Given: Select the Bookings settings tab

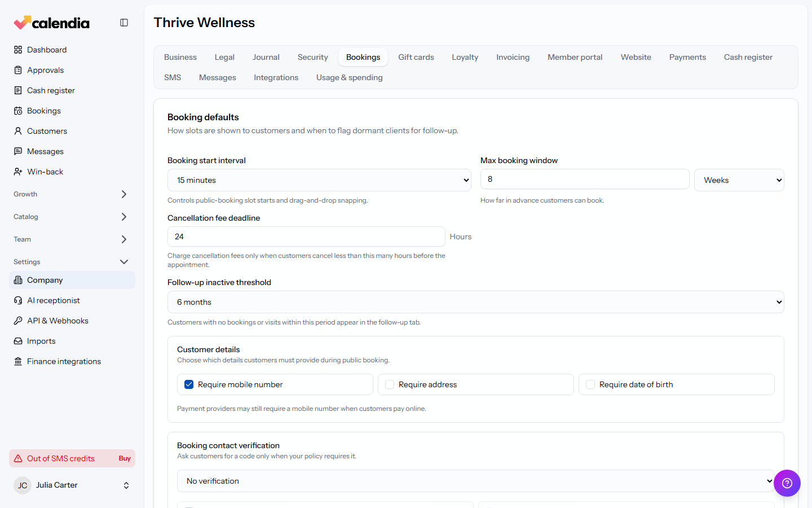Looking at the screenshot, I should click(363, 57).
